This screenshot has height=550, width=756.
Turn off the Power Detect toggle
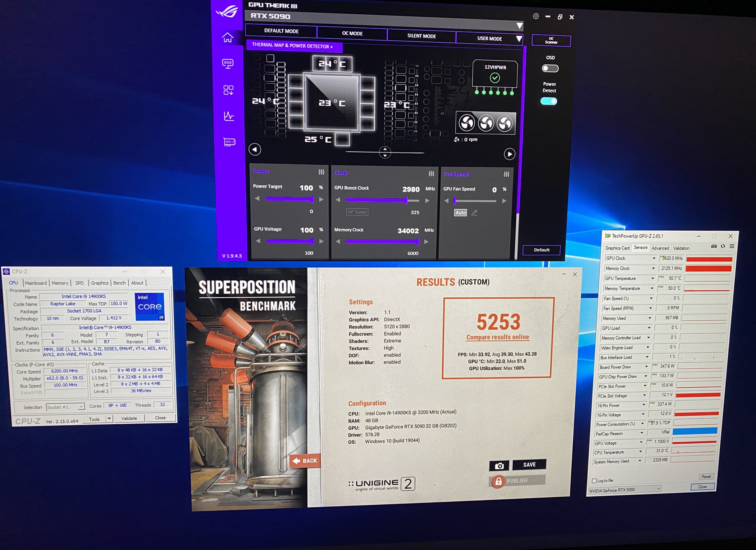coord(549,101)
